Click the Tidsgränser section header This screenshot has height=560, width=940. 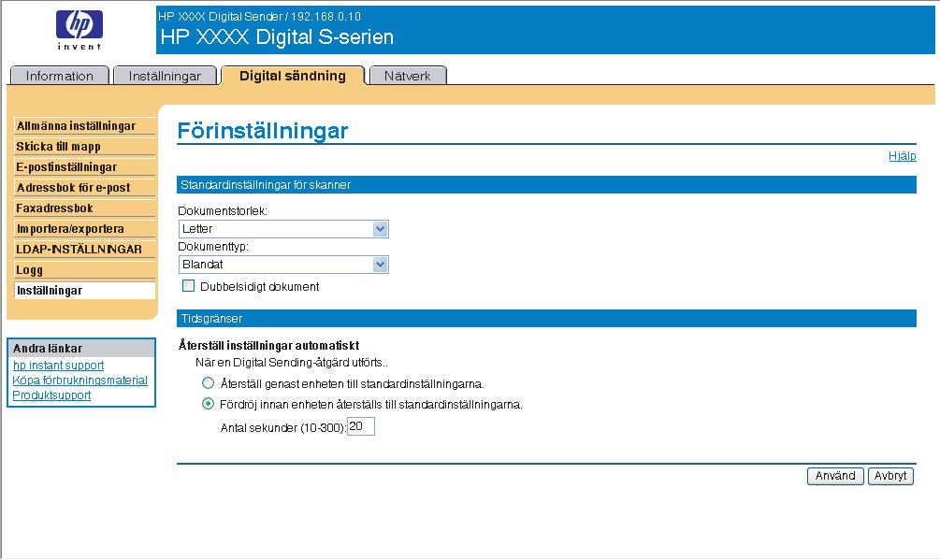click(546, 319)
